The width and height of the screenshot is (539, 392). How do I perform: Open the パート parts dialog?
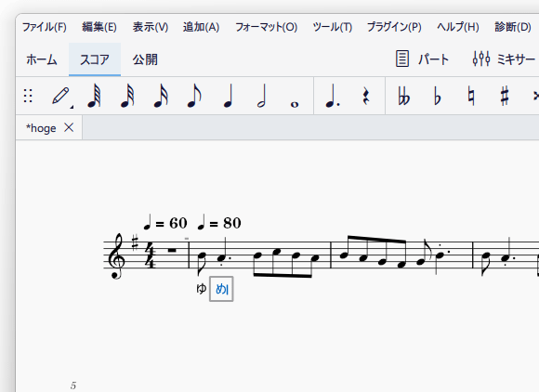click(x=422, y=59)
